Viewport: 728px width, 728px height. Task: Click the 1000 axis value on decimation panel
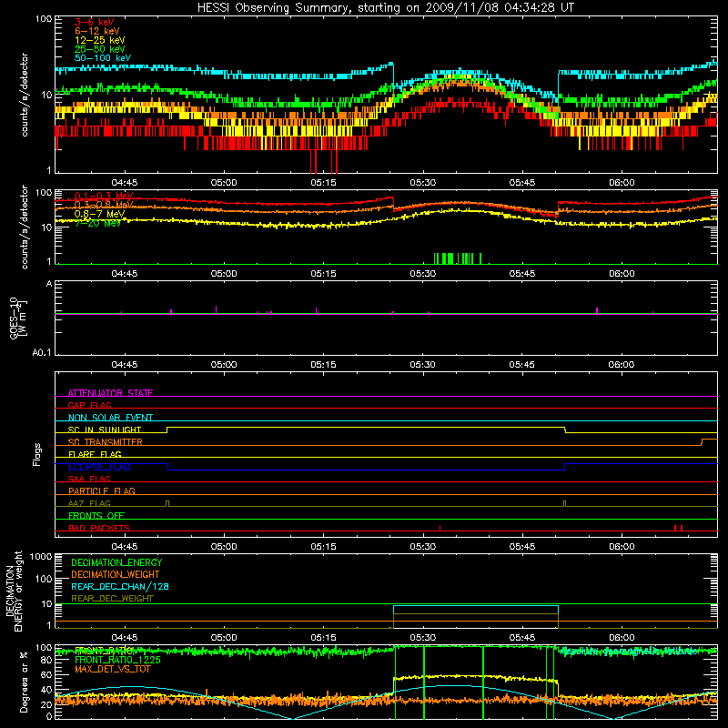[41, 556]
